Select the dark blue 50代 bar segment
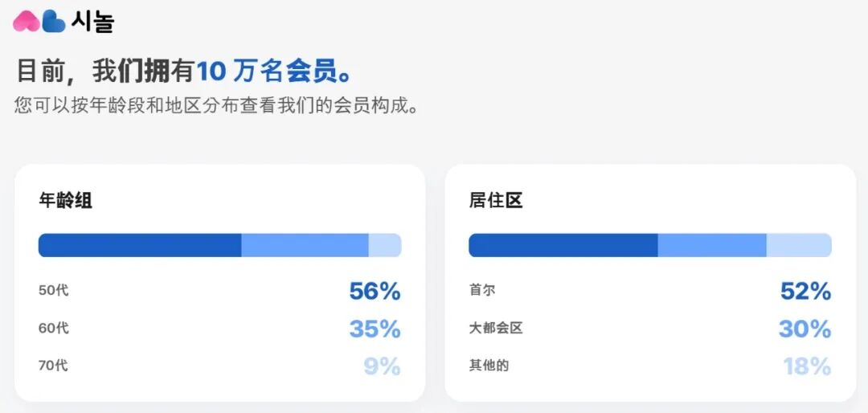Viewport: 868px width, 413px height. point(140,245)
